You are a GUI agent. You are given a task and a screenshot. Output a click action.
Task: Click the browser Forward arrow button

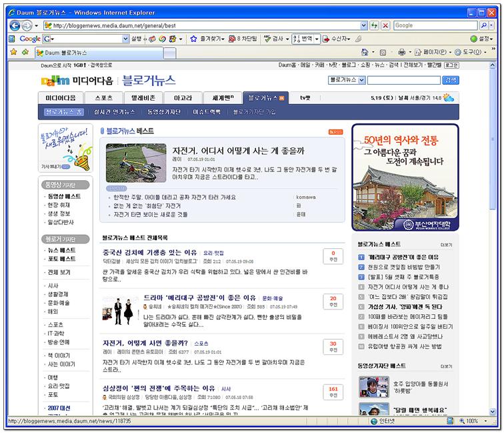pyautogui.click(x=27, y=25)
